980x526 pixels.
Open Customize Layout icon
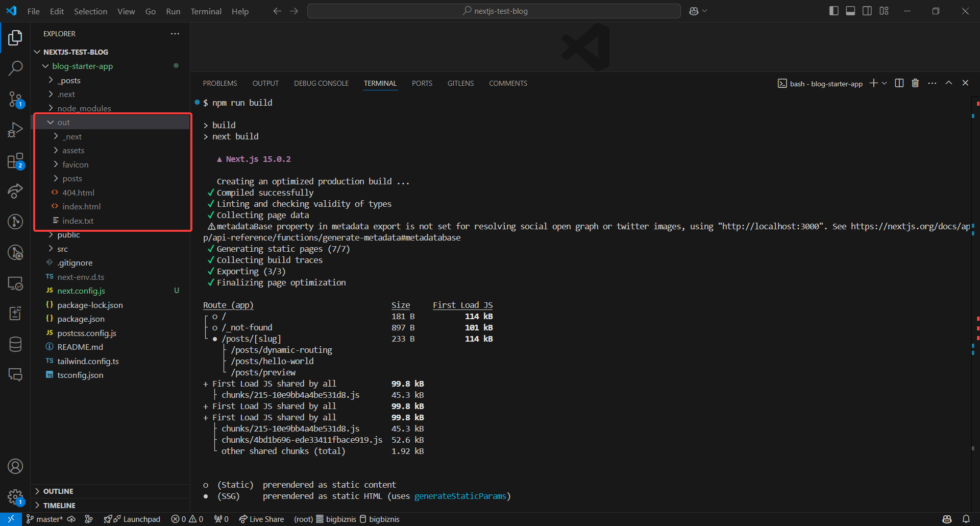click(884, 11)
